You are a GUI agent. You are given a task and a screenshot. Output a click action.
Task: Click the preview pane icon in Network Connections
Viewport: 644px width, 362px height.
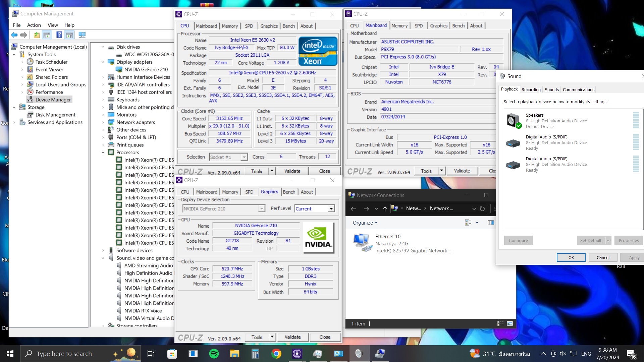point(491,223)
